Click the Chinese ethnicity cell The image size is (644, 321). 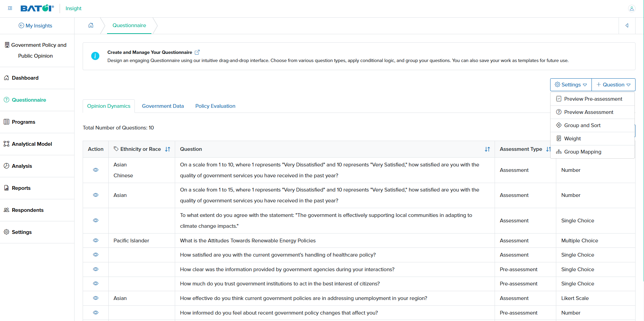coord(123,176)
